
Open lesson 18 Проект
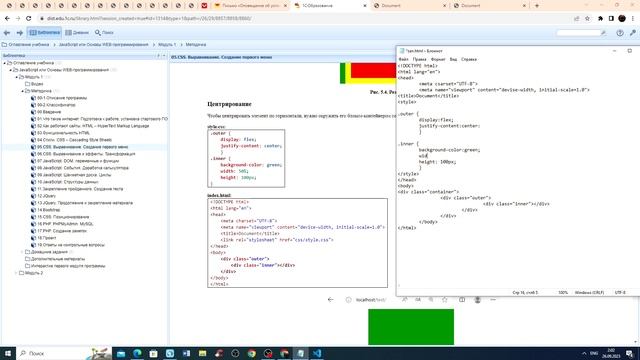pyautogui.click(x=47, y=238)
